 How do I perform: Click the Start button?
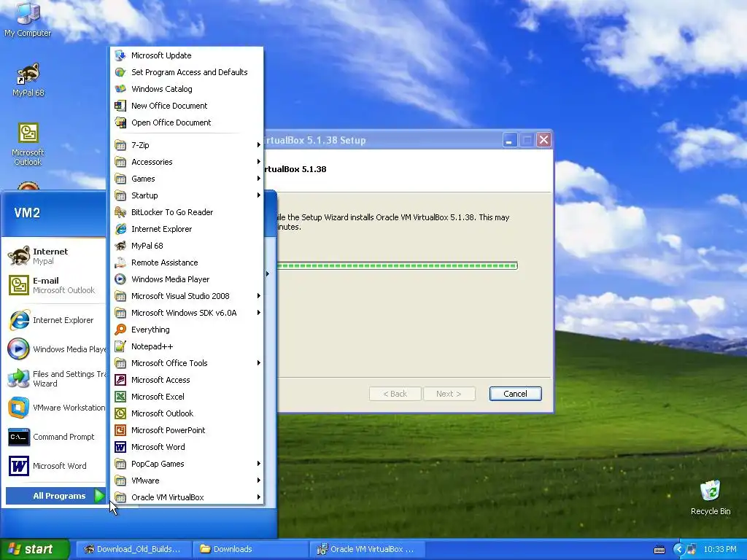34,549
